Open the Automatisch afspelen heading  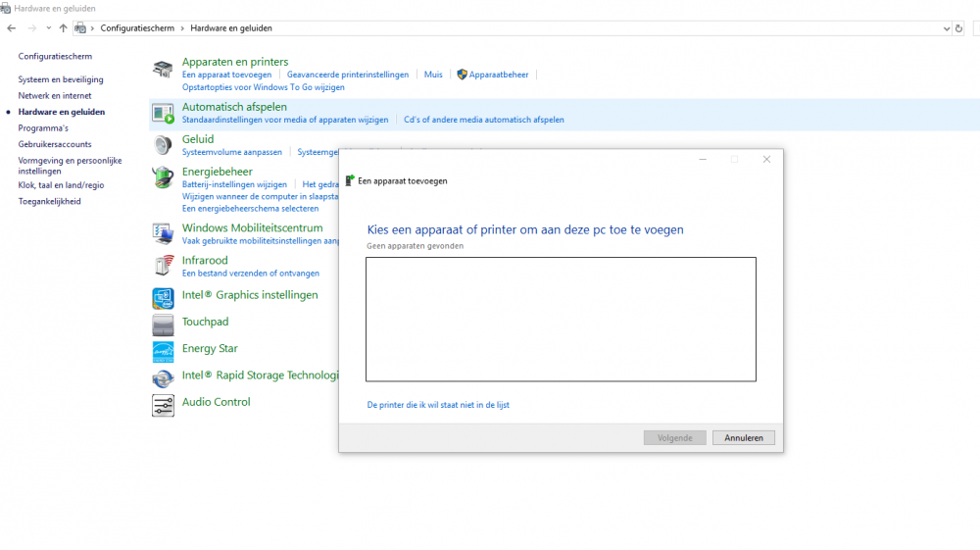[234, 107]
